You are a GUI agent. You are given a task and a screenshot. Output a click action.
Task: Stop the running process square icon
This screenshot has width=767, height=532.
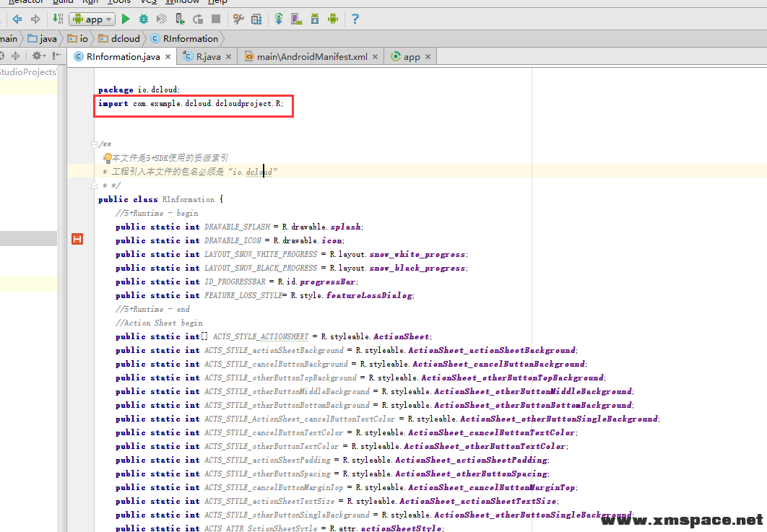pos(216,19)
